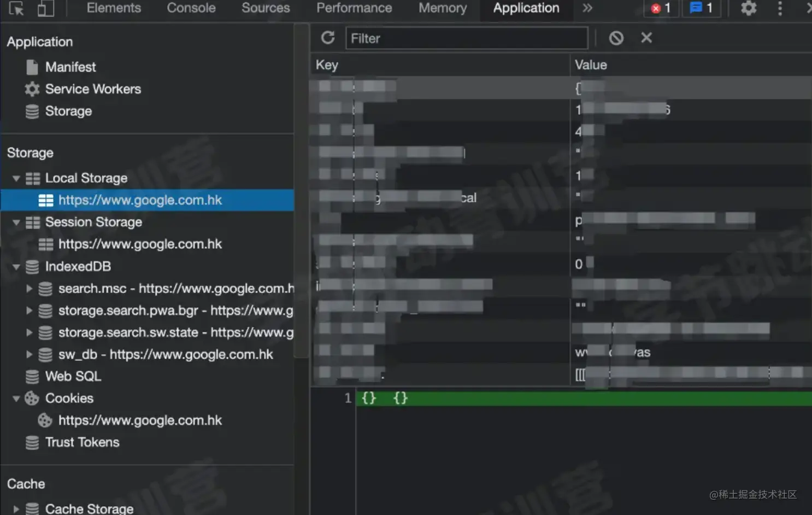
Task: Expand the search.msc database
Action: (x=30, y=289)
